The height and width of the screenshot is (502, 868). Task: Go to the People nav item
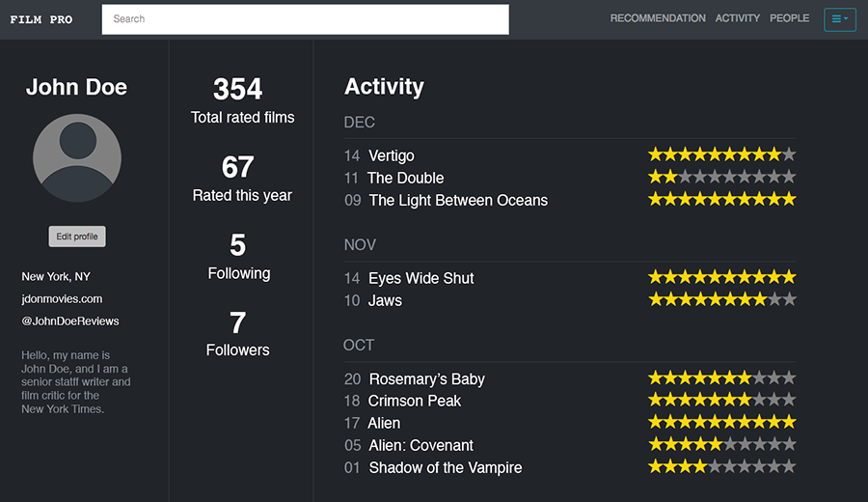pyautogui.click(x=789, y=18)
